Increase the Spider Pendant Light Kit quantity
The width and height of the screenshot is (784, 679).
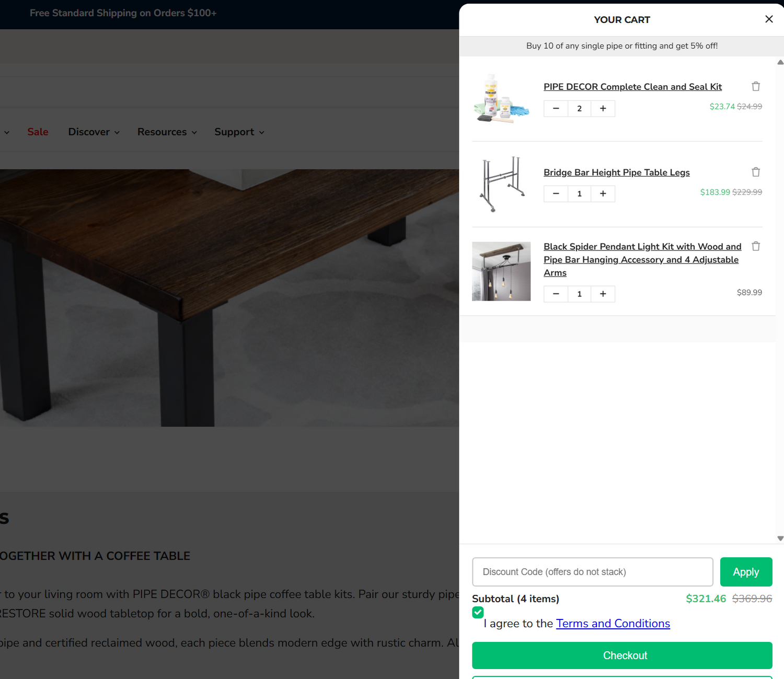pyautogui.click(x=603, y=294)
